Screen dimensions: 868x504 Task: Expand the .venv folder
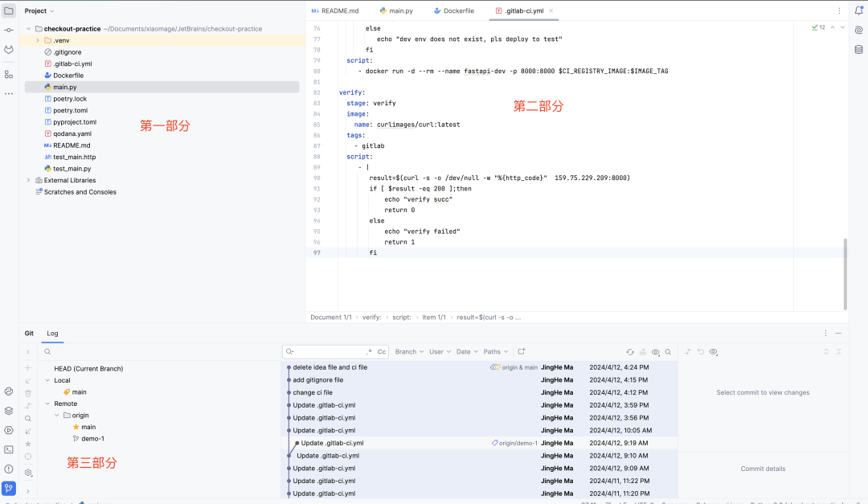coord(38,40)
